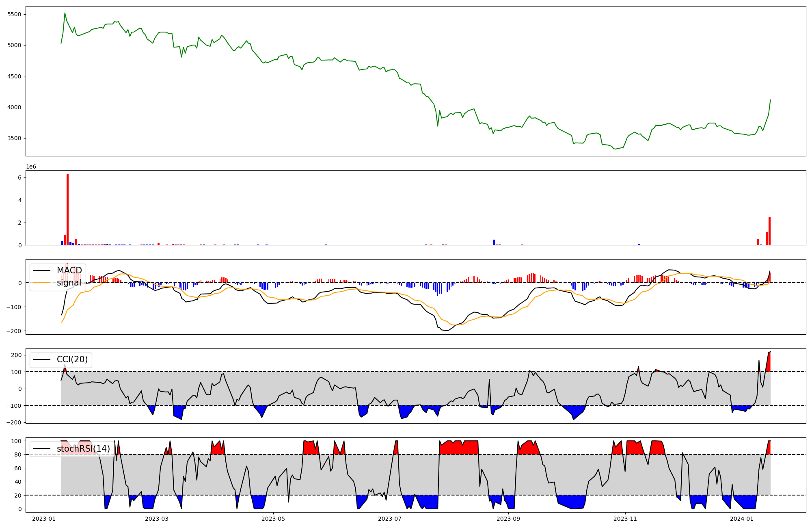Click the 2023-05 x-axis date label

(273, 519)
